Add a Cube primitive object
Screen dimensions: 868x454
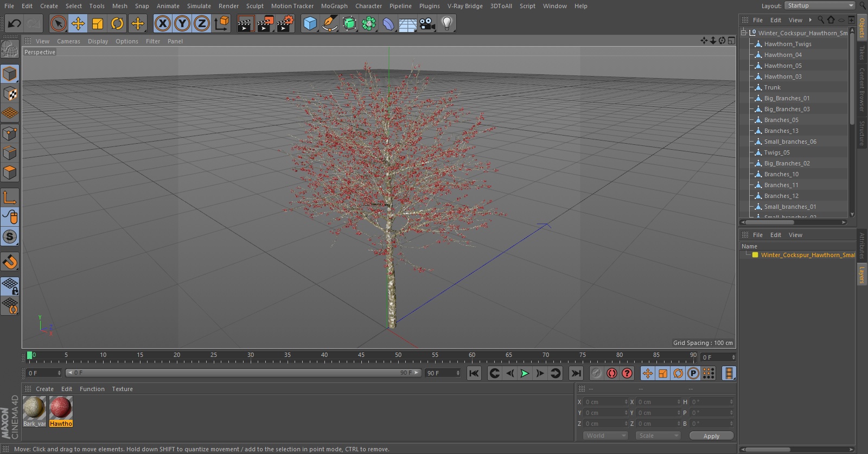coord(310,23)
